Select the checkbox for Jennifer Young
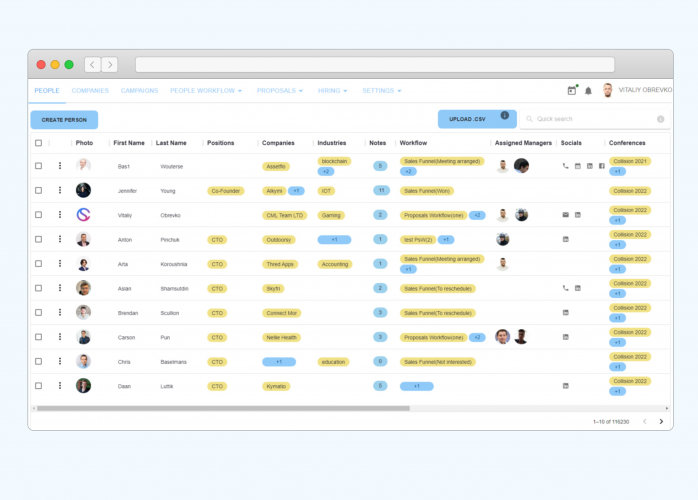This screenshot has height=500, width=698. click(x=38, y=191)
